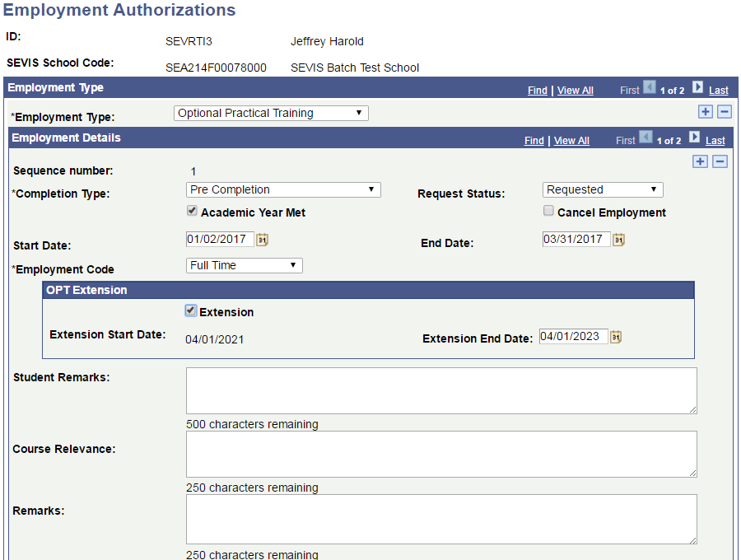
Task: Uncheck the Academic Year Met checkbox
Action: 191,210
